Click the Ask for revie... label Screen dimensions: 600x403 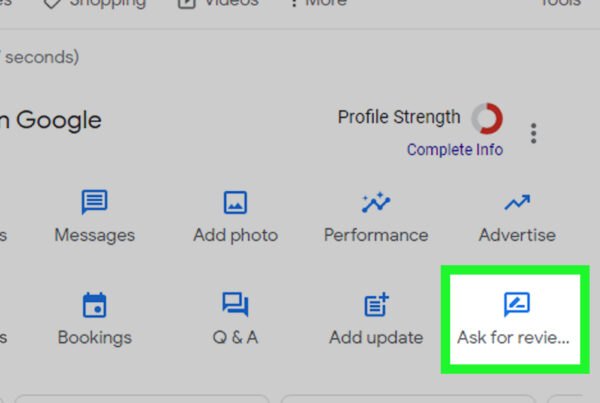[513, 338]
